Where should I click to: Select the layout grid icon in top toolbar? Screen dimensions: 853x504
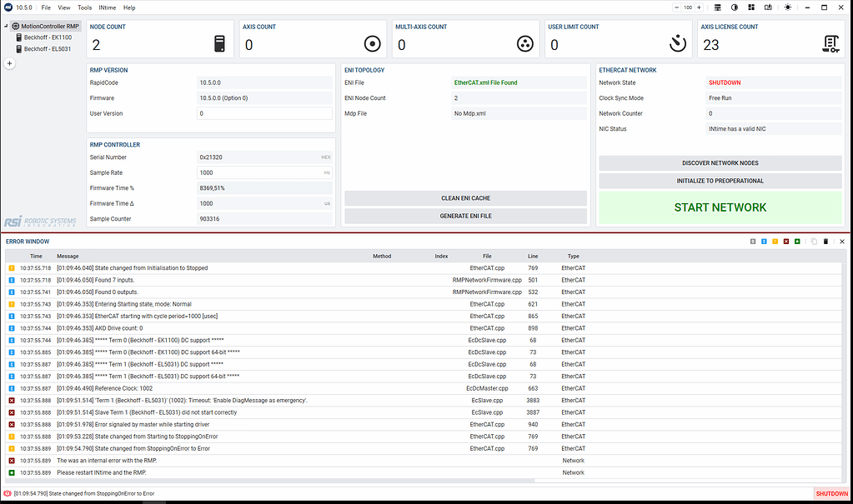point(751,7)
